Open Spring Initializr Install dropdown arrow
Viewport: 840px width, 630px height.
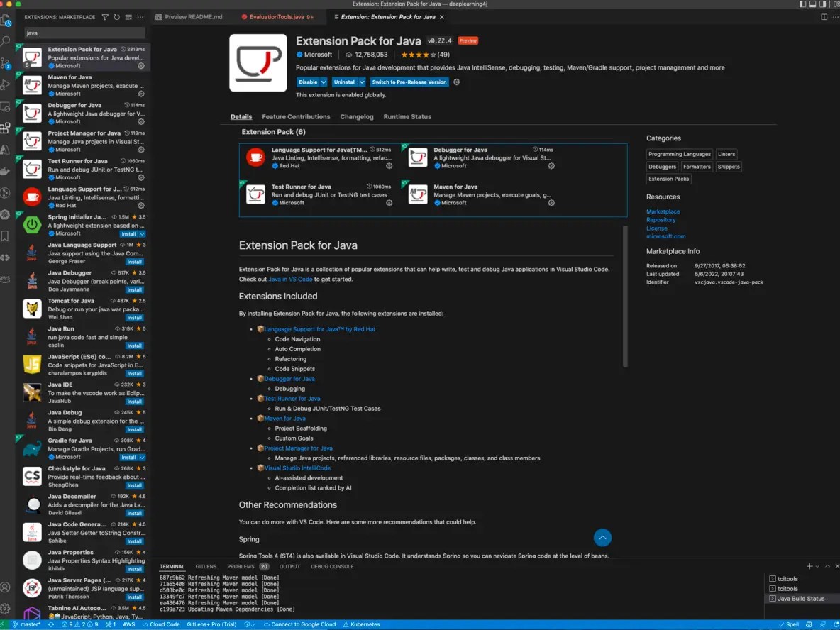142,233
